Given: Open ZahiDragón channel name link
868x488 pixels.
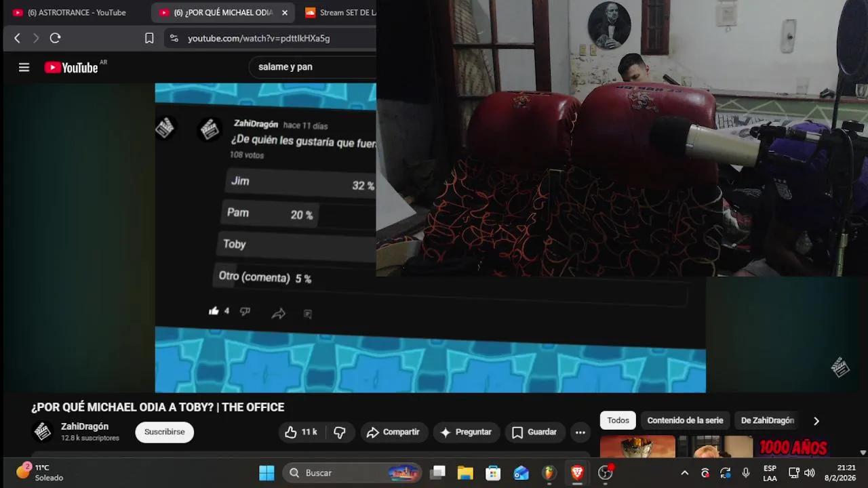Looking at the screenshot, I should coord(85,426).
